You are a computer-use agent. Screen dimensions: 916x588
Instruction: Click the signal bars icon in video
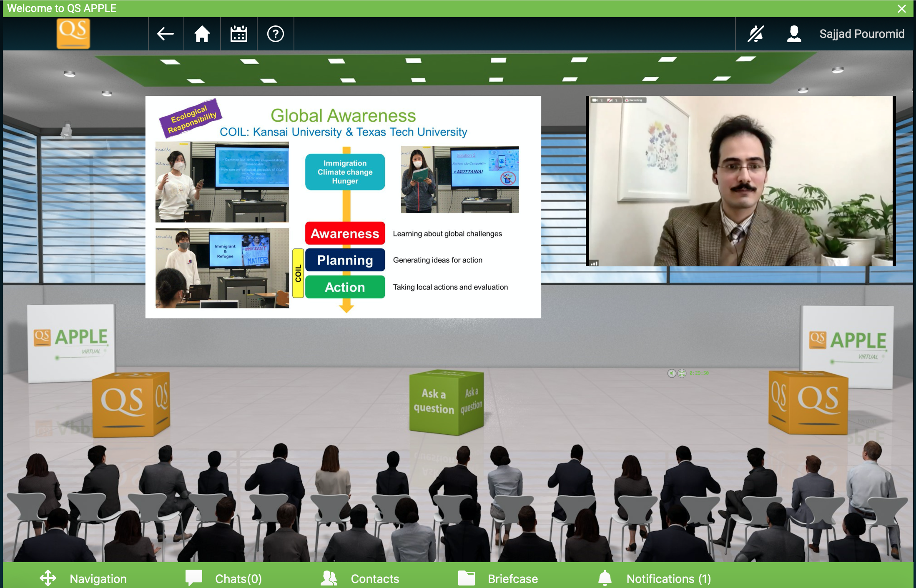click(x=594, y=263)
